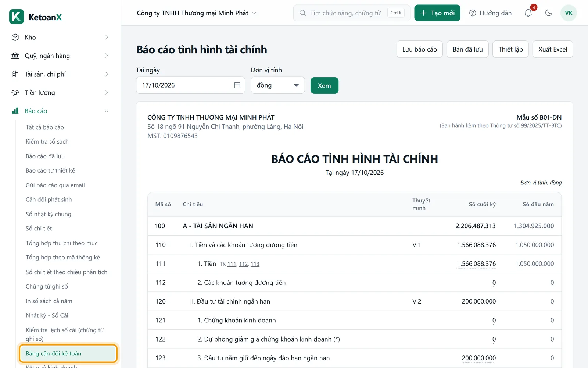Open the VK user avatar menu
The height and width of the screenshot is (368, 588).
569,13
